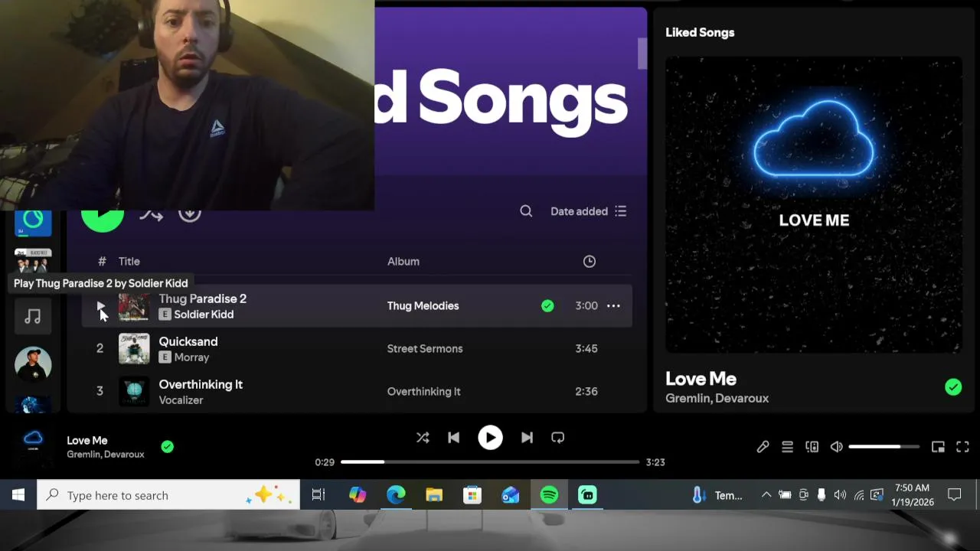Open Copilot from the taskbar

358,495
